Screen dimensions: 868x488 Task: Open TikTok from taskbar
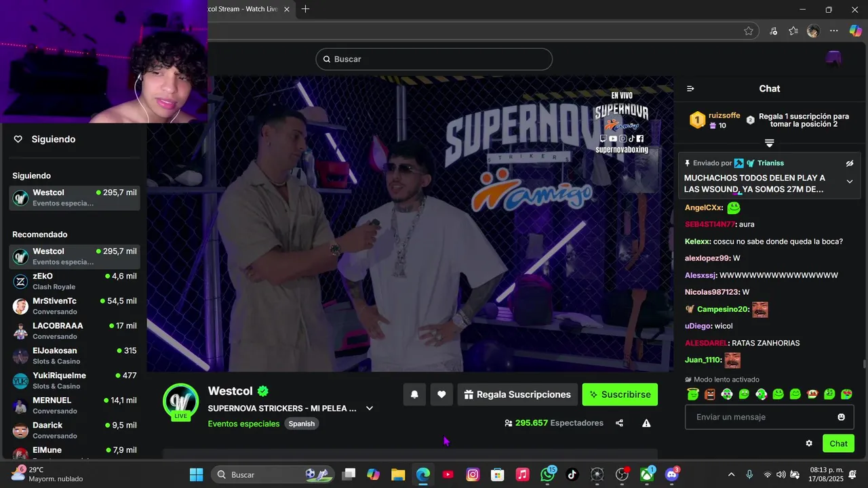point(572,474)
